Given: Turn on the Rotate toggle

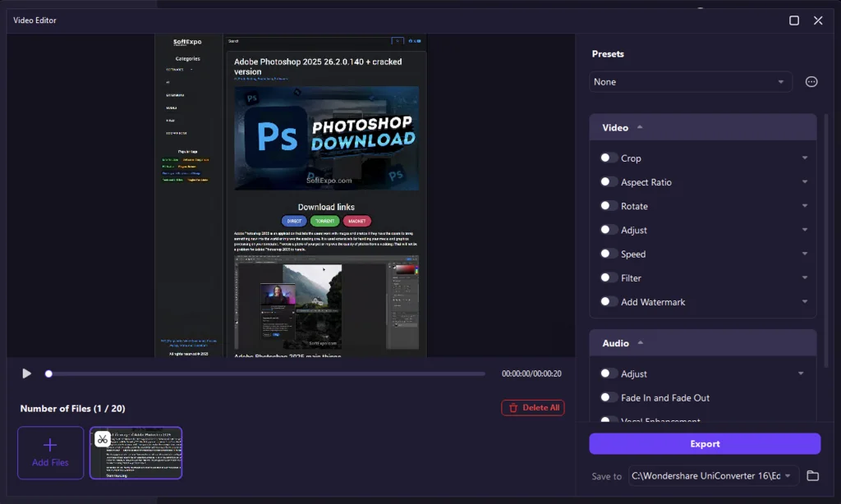Looking at the screenshot, I should pos(609,206).
